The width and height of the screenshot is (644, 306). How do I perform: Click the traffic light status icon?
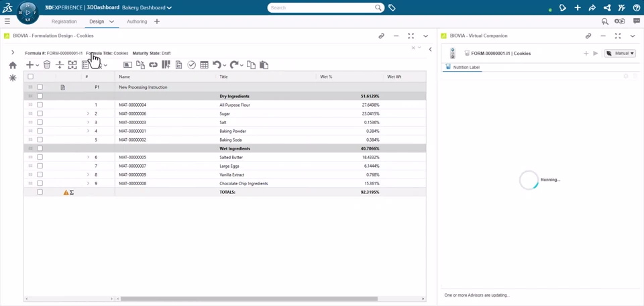tap(453, 54)
